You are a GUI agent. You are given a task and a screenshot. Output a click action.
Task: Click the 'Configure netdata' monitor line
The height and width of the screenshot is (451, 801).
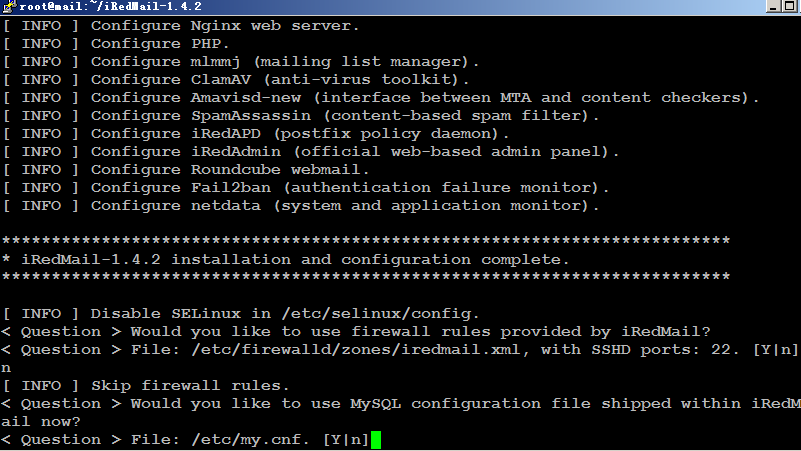[301, 205]
